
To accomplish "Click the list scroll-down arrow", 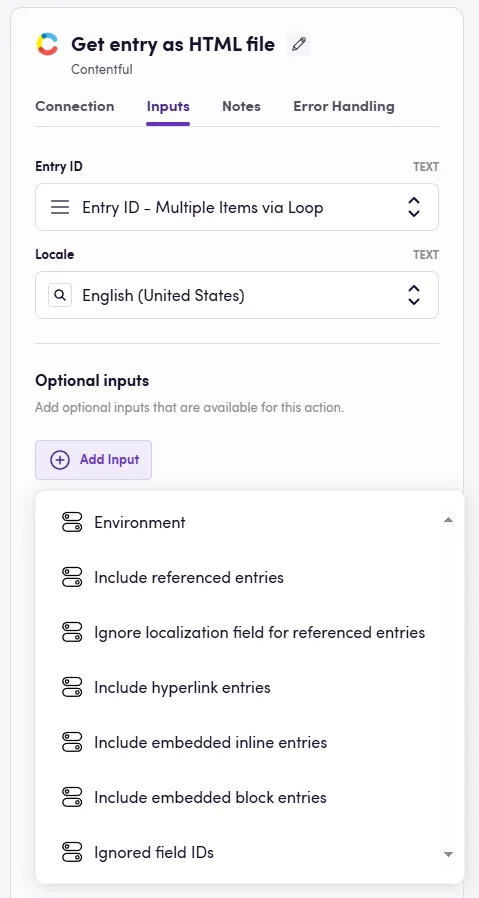I will click(449, 854).
